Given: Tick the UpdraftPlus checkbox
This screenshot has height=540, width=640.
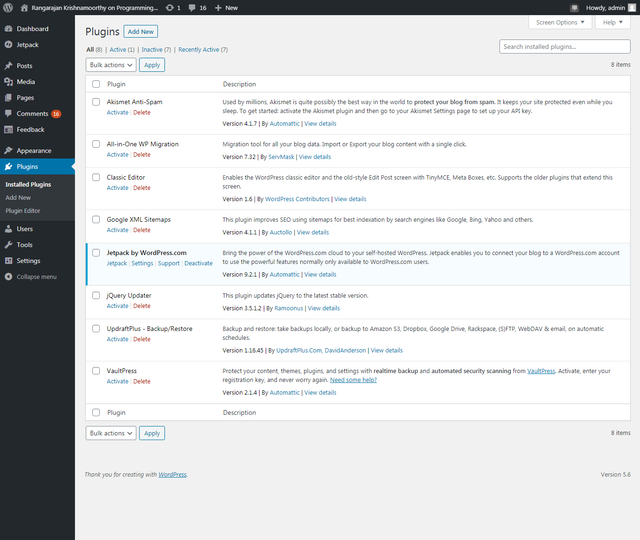Looking at the screenshot, I should tap(96, 329).
